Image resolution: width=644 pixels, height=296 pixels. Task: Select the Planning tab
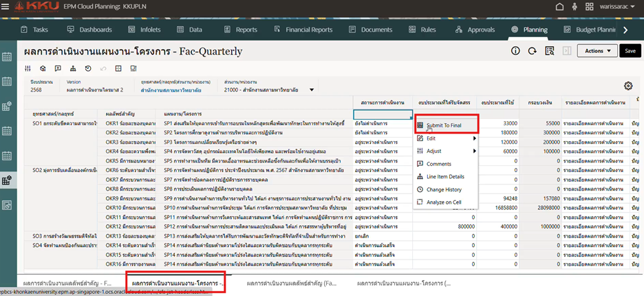point(529,30)
